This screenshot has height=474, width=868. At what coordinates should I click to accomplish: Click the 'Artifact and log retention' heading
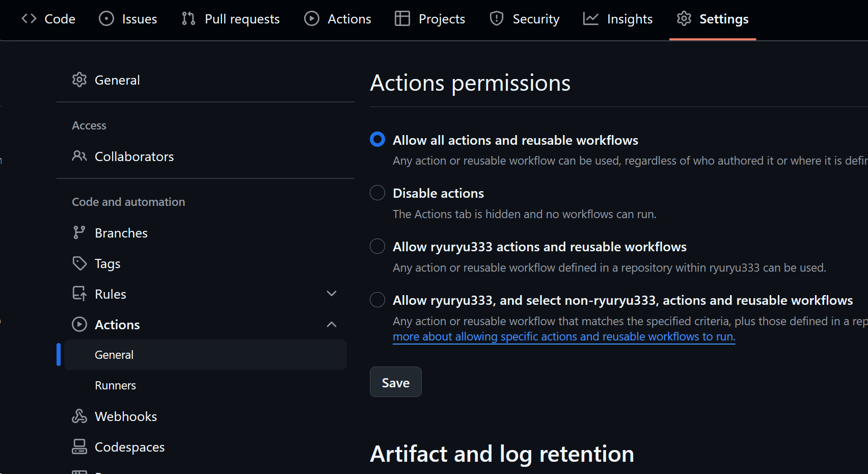(x=502, y=454)
